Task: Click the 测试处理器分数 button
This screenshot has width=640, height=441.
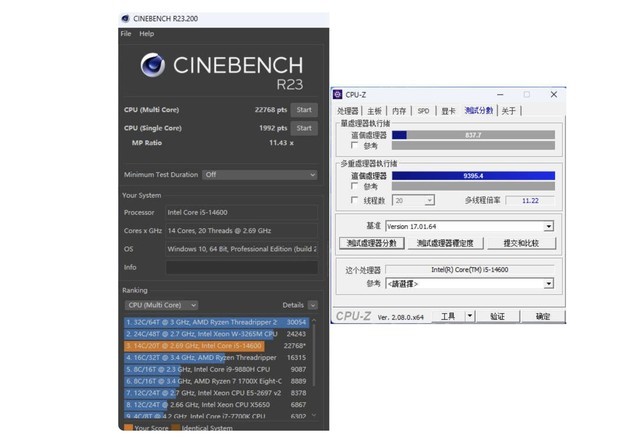Action: click(x=371, y=243)
